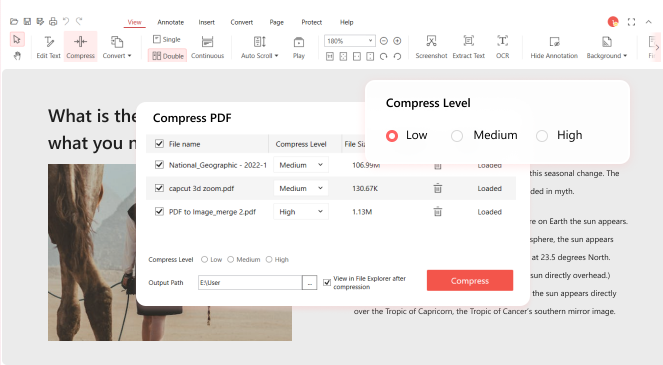Collapse the ribbon with the up chevron
This screenshot has height=365, width=663.
pos(649,22)
